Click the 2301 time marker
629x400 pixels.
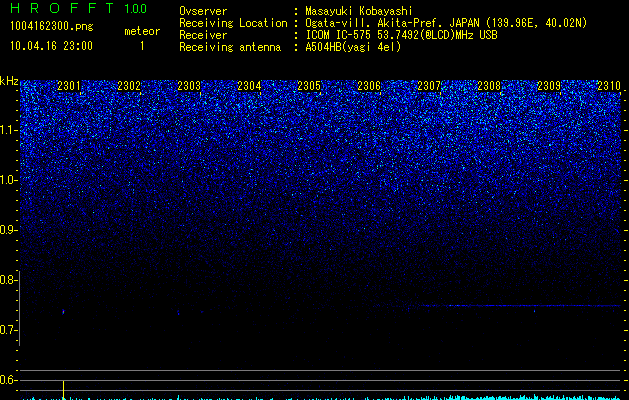pos(69,86)
